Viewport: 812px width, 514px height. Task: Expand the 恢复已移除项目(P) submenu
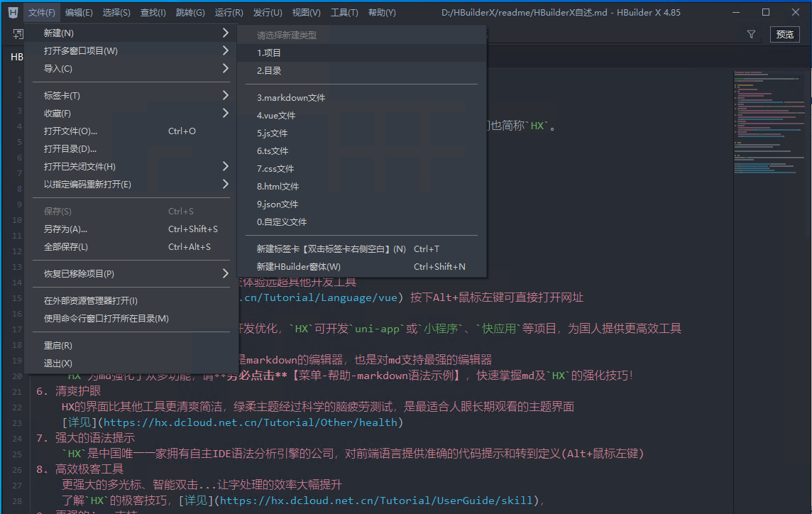coord(225,273)
